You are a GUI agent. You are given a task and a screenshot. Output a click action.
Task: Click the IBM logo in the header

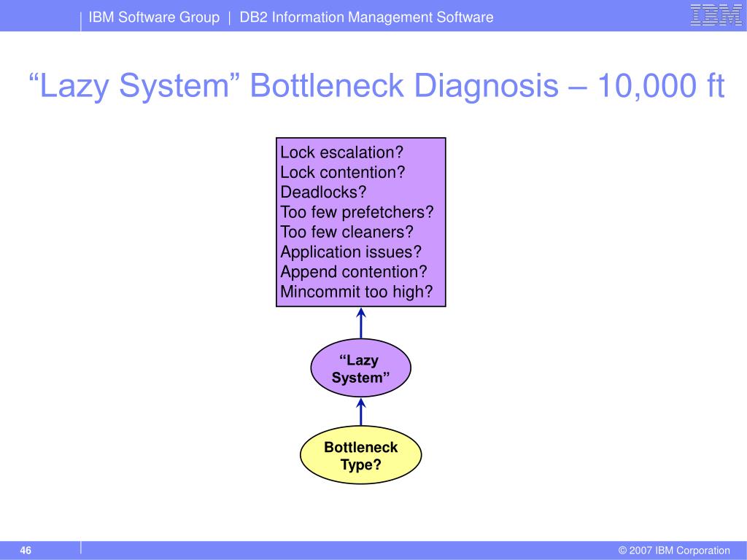[716, 15]
